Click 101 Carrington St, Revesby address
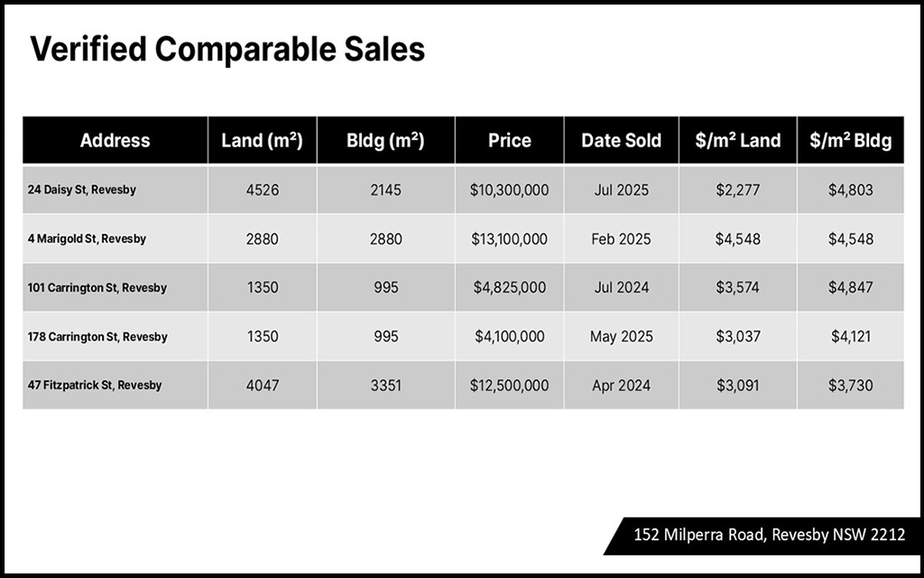The image size is (924, 578). (x=97, y=288)
